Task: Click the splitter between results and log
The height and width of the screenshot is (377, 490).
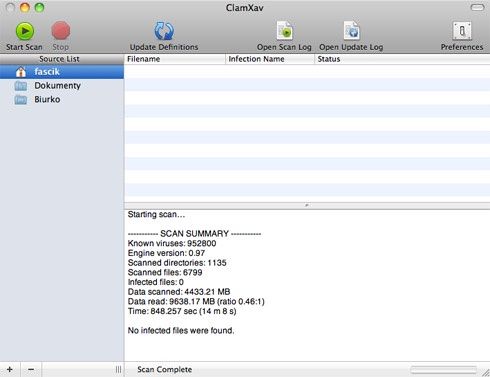Action: pyautogui.click(x=307, y=205)
